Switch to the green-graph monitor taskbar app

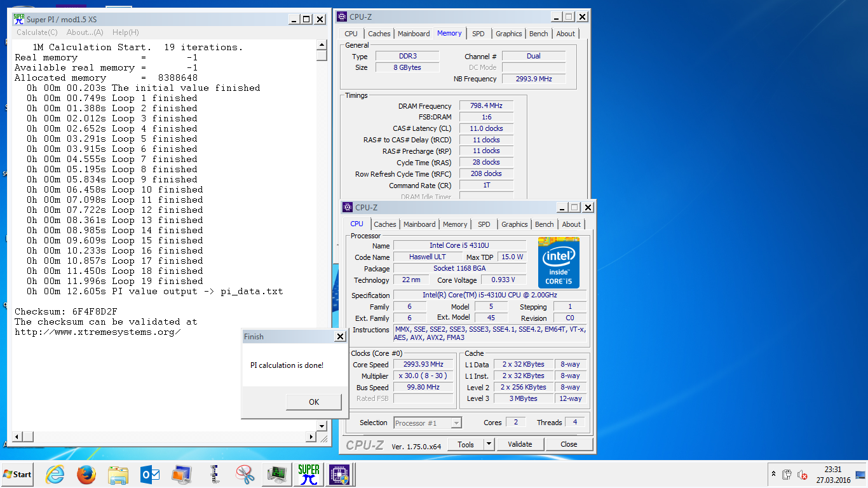pos(276,474)
